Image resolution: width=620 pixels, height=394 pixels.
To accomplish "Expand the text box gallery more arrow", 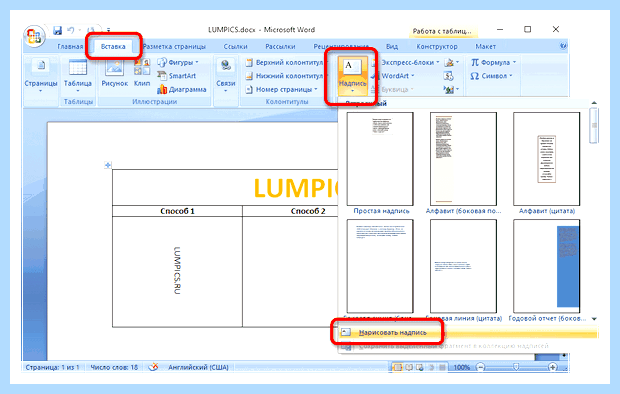I will (x=594, y=318).
